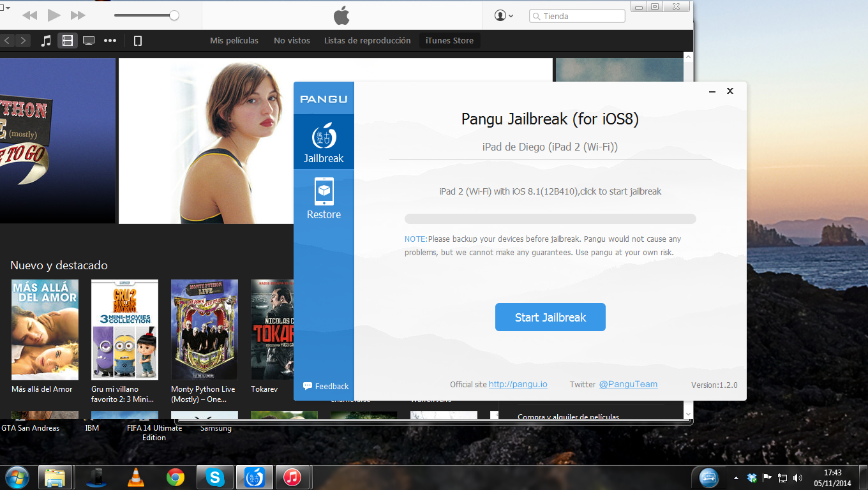This screenshot has width=868, height=490.
Task: Show hidden system tray icons arrow
Action: tap(736, 477)
